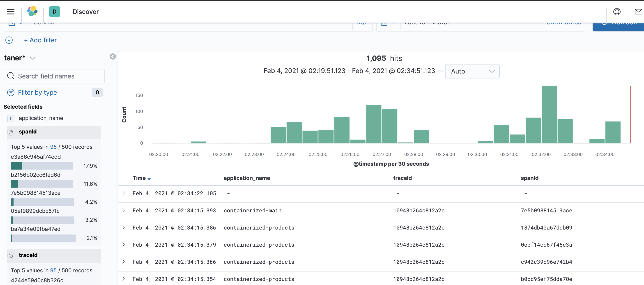Click the spanId field type icon
Viewport: 644px width, 285px height.
pos(11,132)
